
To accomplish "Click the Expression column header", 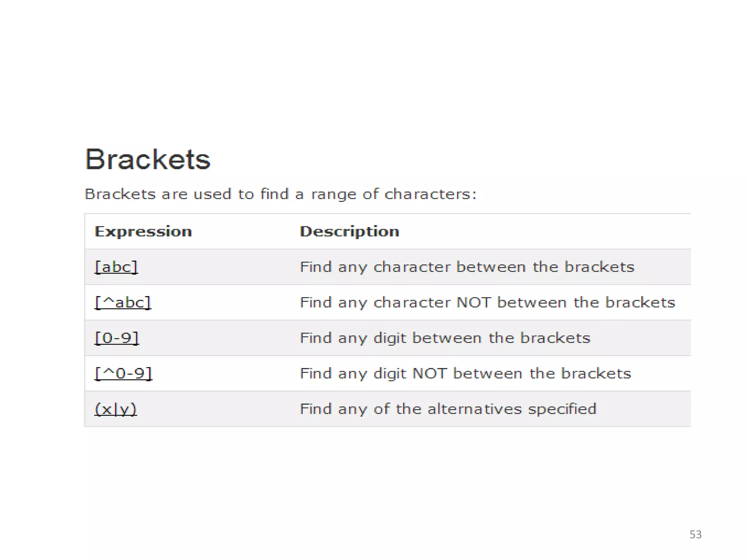I will click(143, 232).
